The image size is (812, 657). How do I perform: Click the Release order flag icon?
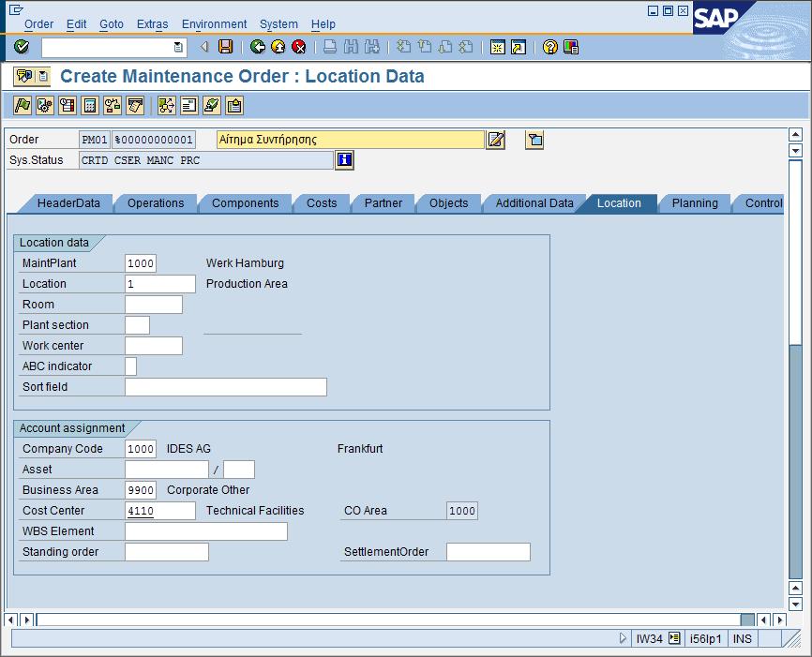[x=23, y=106]
